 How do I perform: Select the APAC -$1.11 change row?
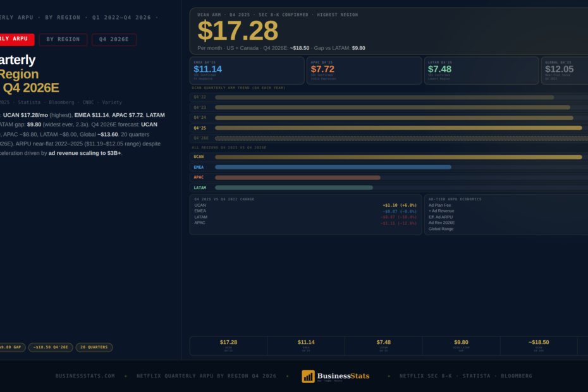pyautogui.click(x=305, y=223)
